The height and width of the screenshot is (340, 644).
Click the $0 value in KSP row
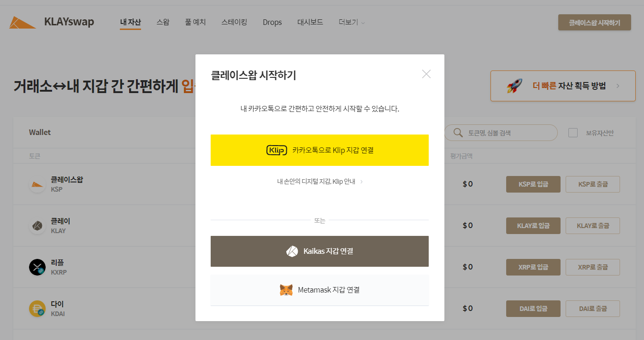pos(468,184)
